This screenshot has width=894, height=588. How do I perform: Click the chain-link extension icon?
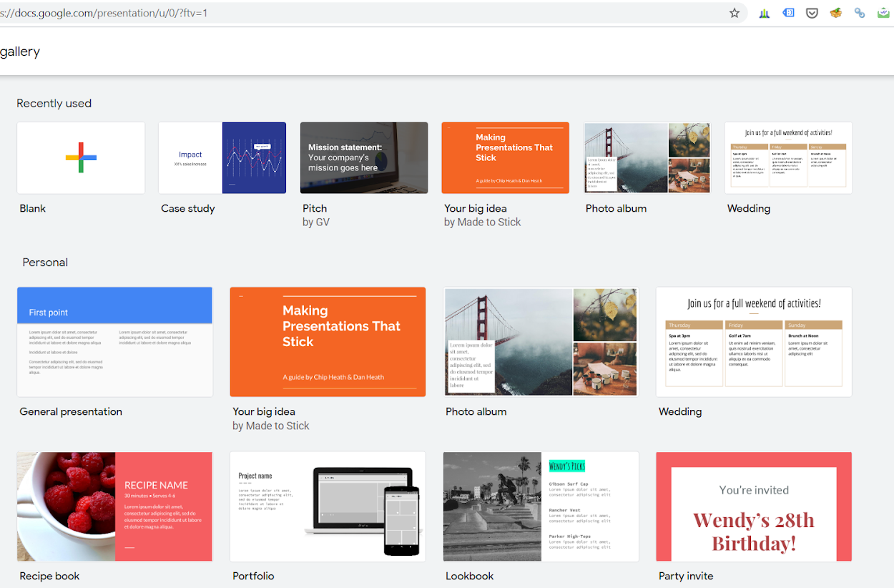coord(860,12)
